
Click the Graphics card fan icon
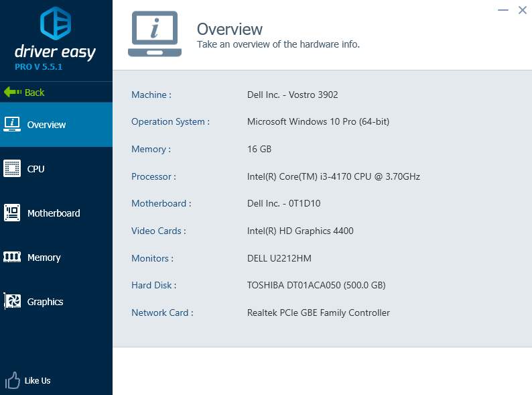click(12, 301)
